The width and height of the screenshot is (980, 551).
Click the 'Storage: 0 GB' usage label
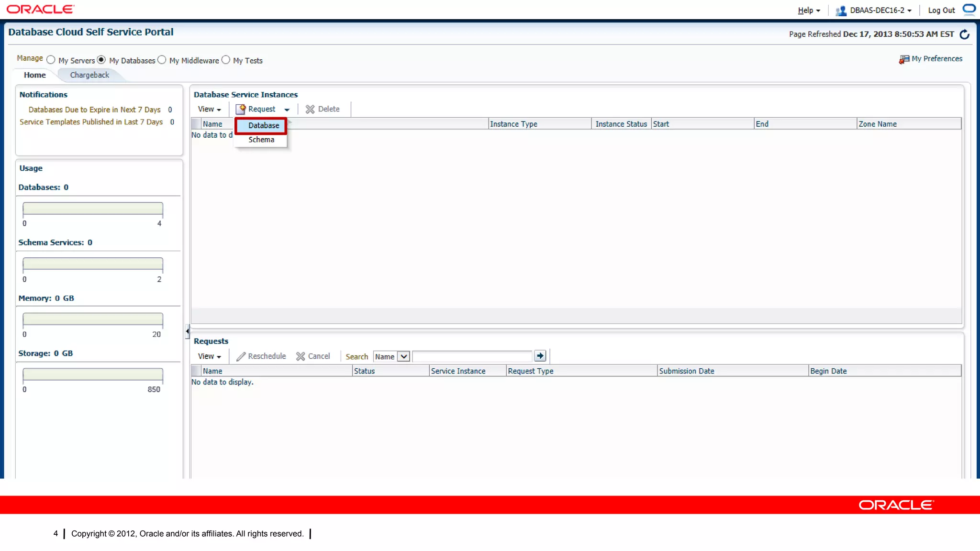[45, 353]
